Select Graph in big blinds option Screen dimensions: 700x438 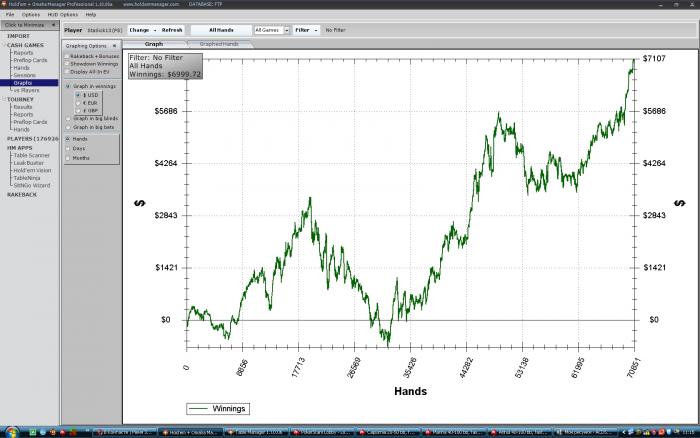(x=68, y=118)
